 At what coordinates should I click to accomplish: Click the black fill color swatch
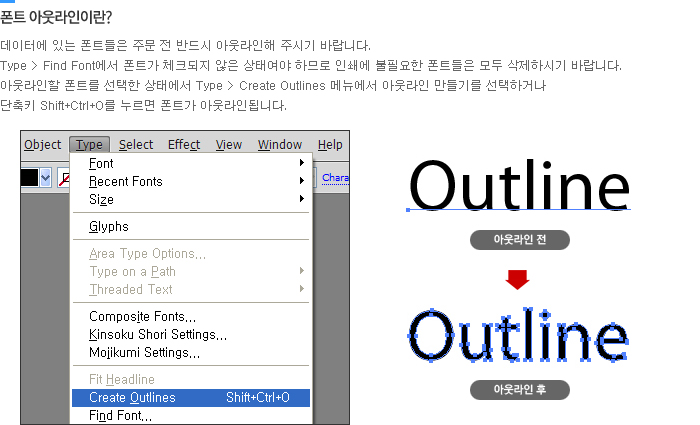(x=30, y=177)
